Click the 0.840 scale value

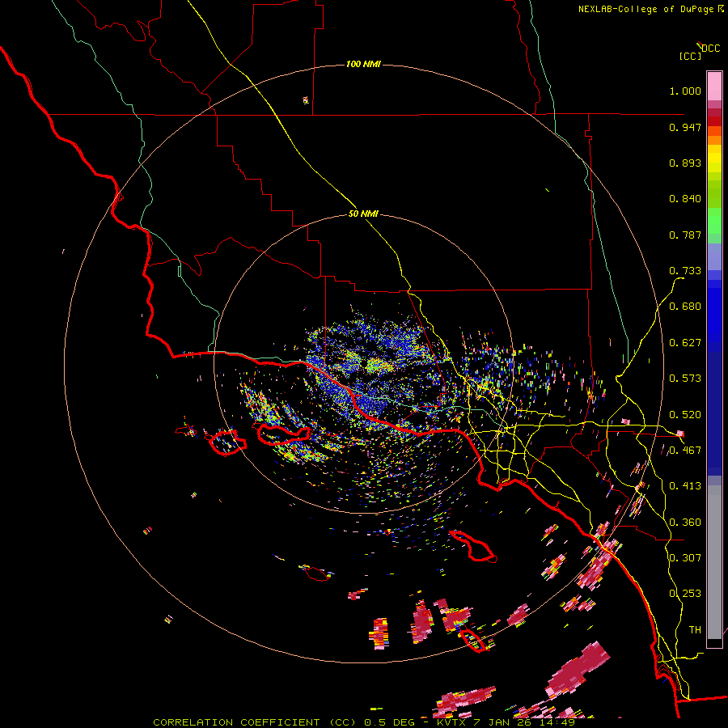[685, 199]
